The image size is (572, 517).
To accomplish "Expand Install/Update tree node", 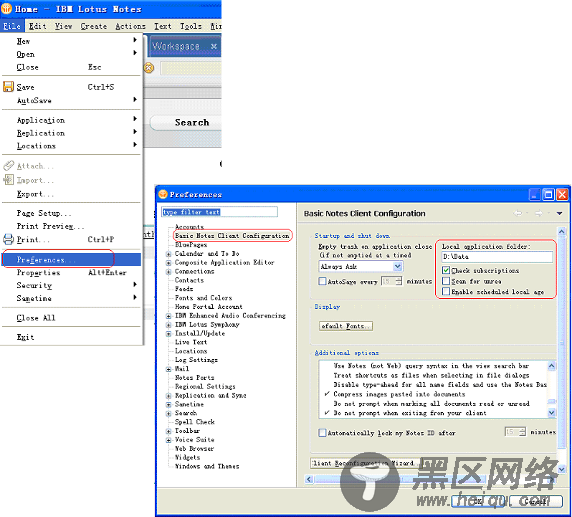I will click(169, 333).
